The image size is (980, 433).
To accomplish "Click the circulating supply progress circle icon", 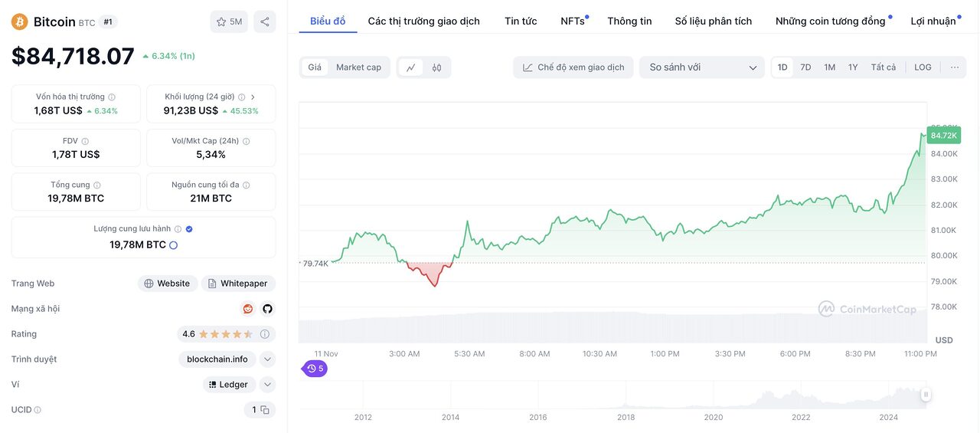I will click(173, 245).
